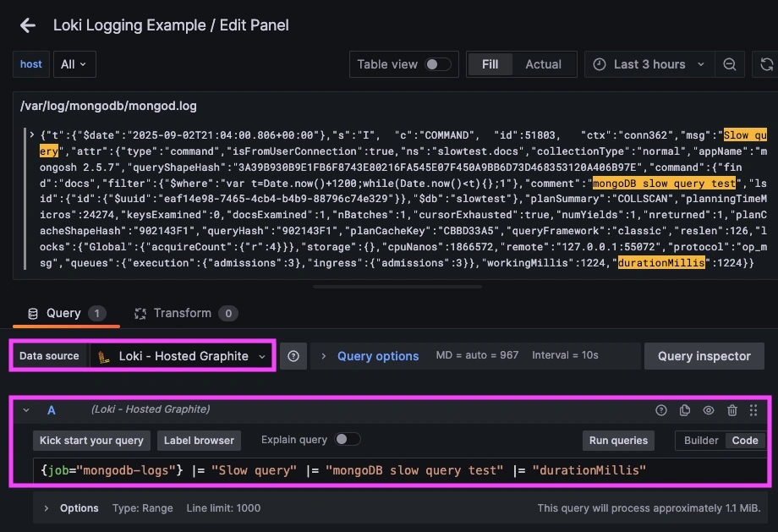This screenshot has width=778, height=532.
Task: Click the zoom out time range icon
Action: (729, 64)
